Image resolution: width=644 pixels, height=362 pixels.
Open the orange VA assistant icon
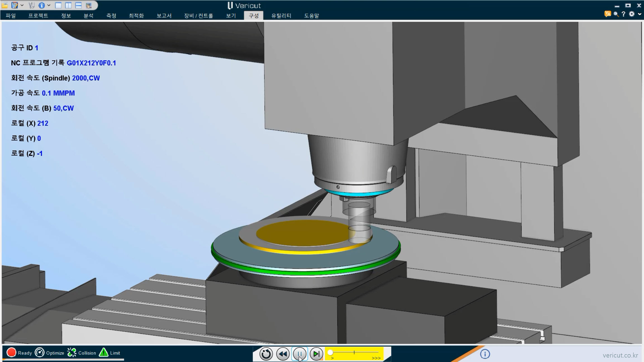coord(607,14)
